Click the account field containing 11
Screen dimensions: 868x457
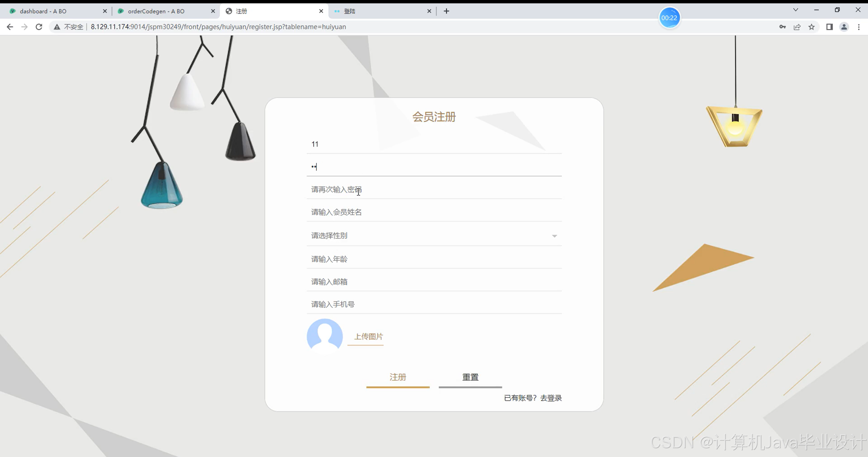[434, 144]
